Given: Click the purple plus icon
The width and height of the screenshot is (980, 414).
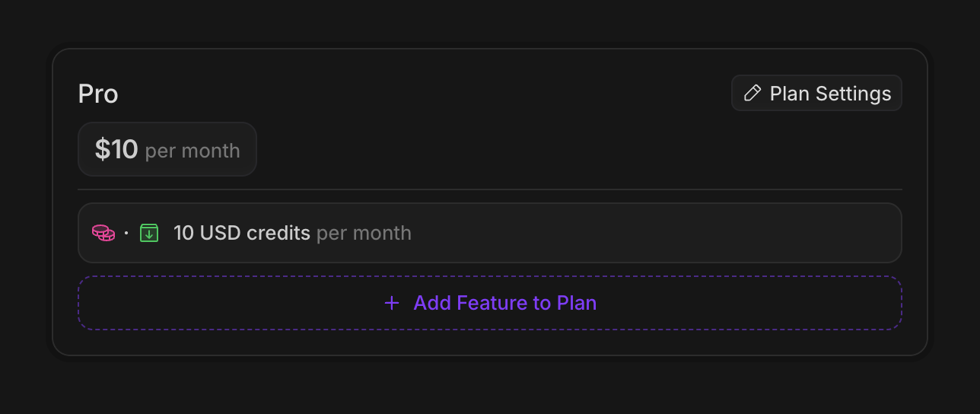Looking at the screenshot, I should click(392, 304).
